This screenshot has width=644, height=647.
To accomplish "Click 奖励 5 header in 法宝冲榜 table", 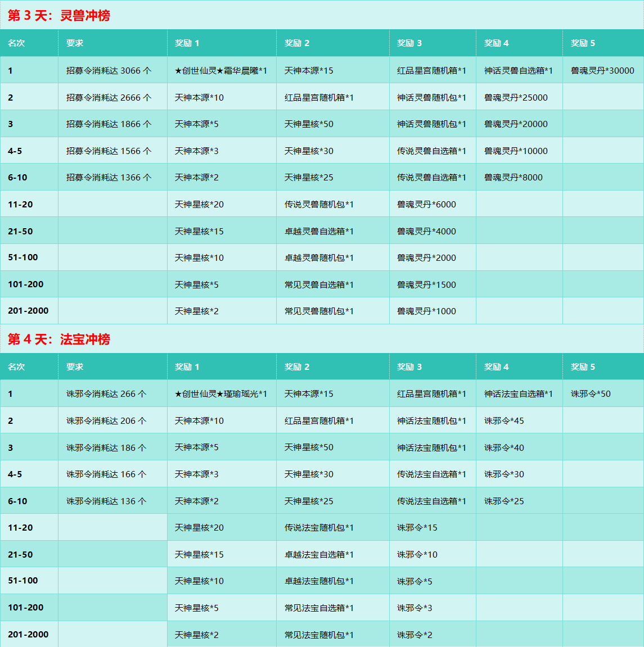I will [x=583, y=367].
